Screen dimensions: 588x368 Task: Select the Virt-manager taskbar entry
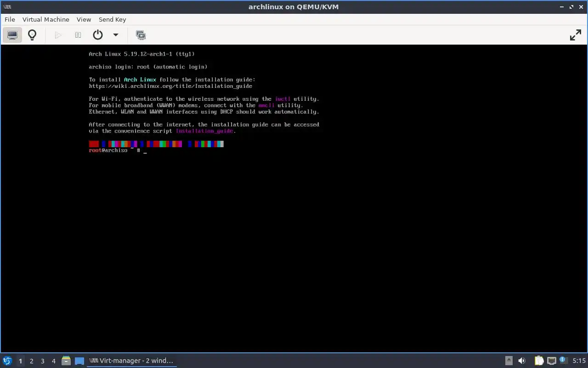132,361
